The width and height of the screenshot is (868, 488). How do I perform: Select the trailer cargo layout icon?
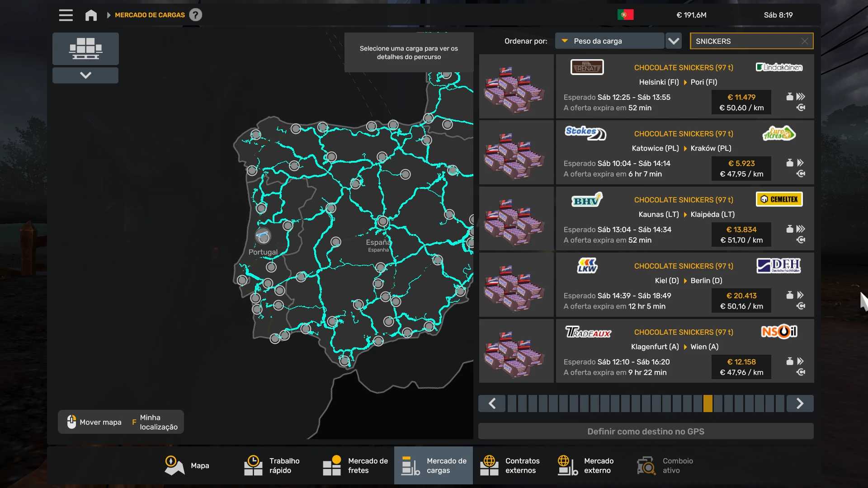[85, 48]
